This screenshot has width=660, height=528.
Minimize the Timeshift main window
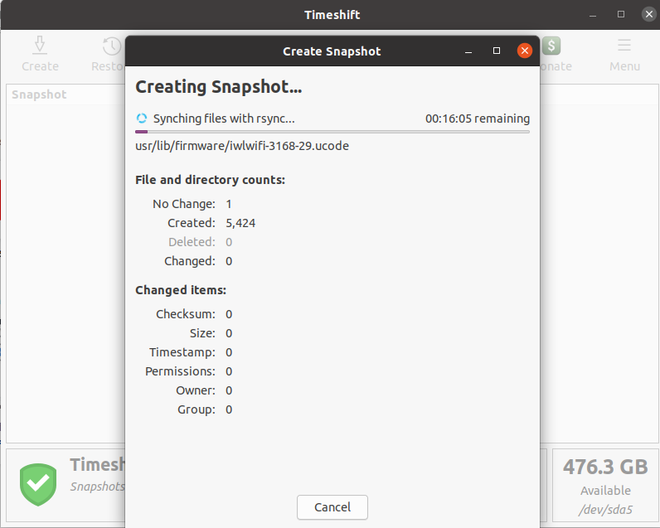tap(593, 15)
